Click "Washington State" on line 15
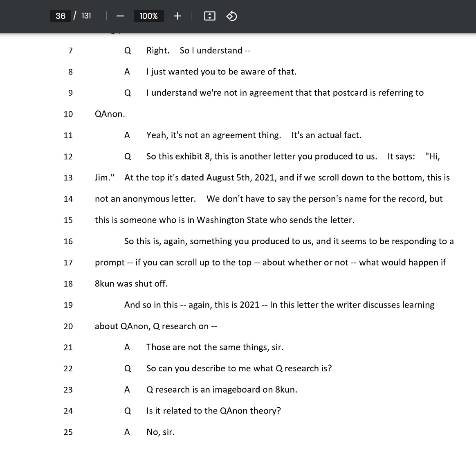 tap(232, 220)
